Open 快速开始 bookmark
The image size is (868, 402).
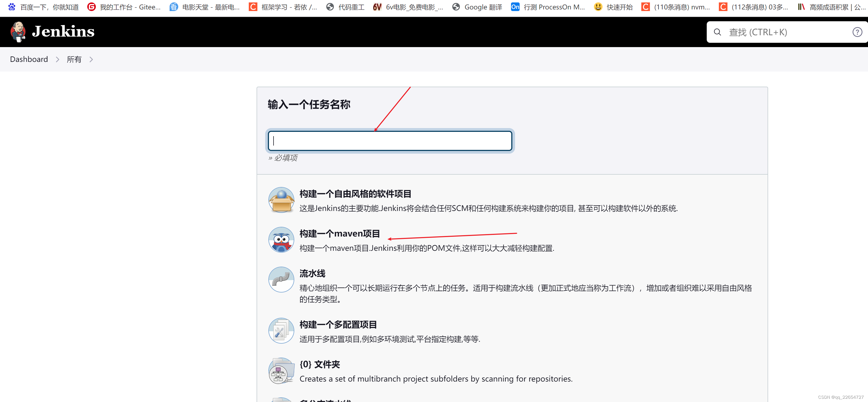point(613,7)
